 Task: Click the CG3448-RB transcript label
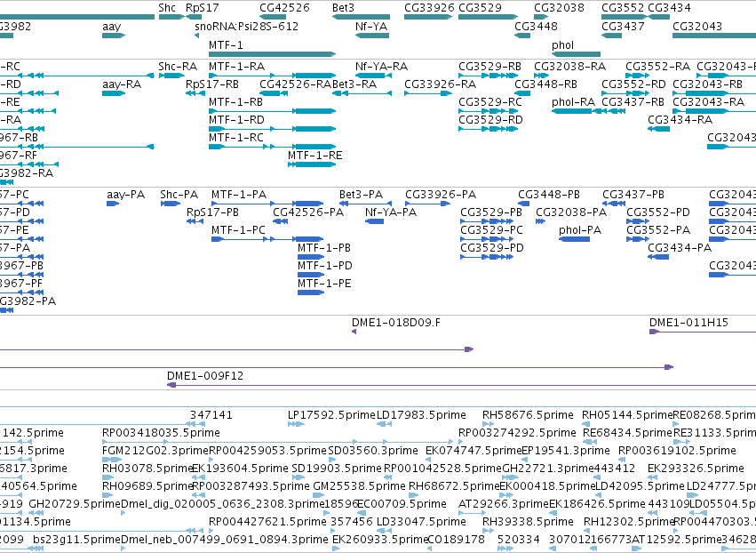[x=545, y=84]
